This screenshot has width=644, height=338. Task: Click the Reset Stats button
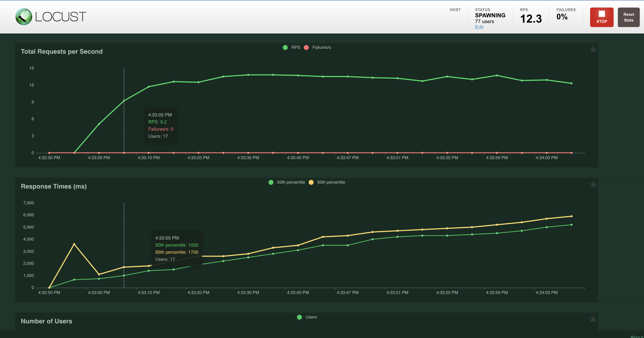(x=628, y=17)
